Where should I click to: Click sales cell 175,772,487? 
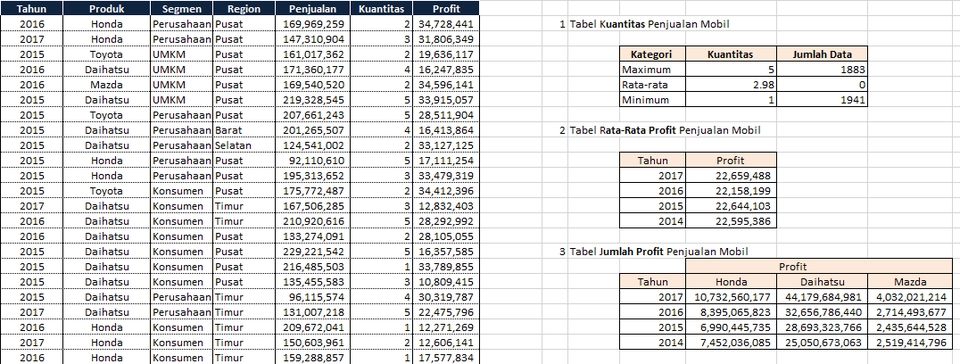[x=313, y=191]
